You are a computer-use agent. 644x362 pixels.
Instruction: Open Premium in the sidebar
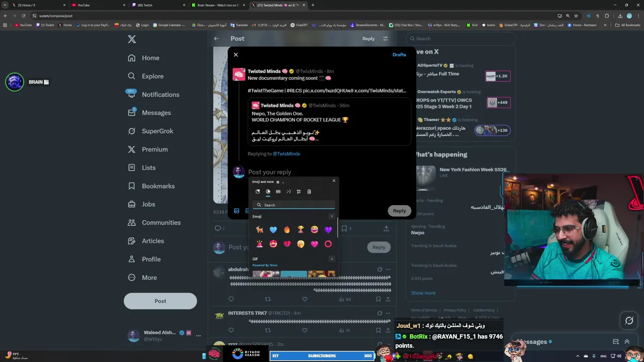click(148, 149)
